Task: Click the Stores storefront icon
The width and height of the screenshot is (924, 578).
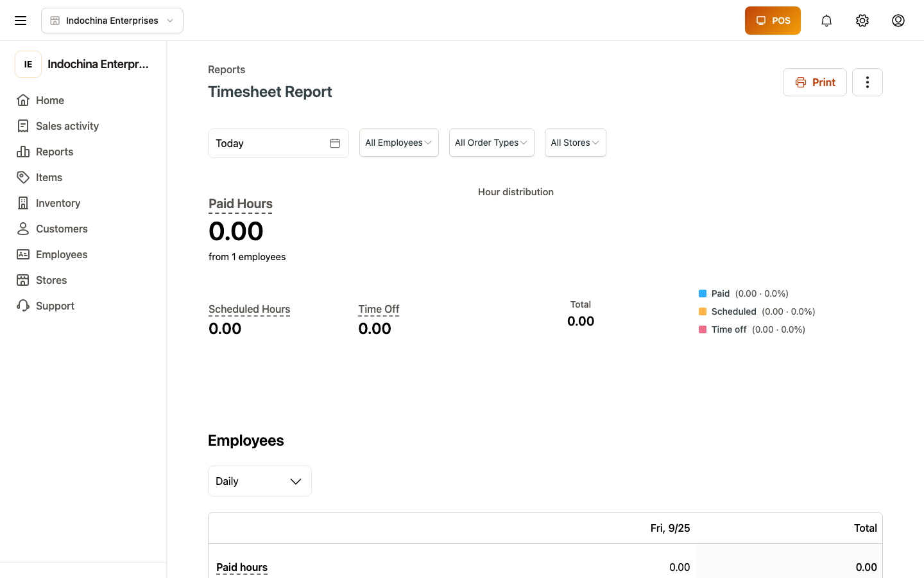Action: [x=23, y=280]
